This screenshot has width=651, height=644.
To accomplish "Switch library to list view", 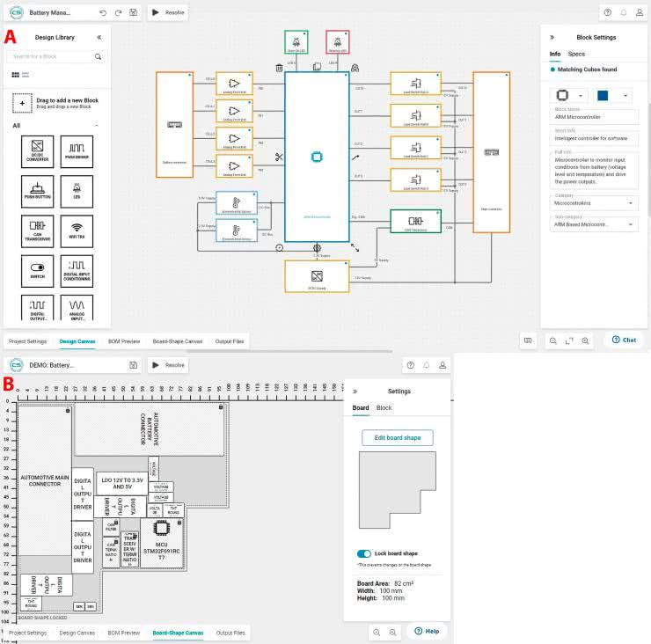I will pos(26,76).
